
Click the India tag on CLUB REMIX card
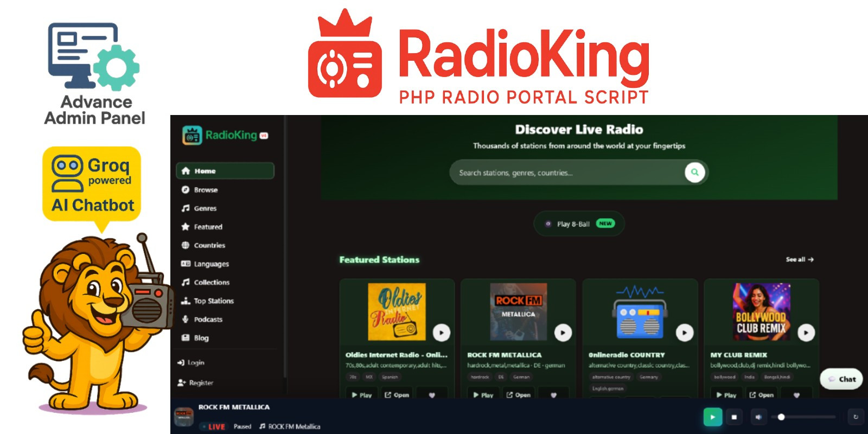[749, 377]
